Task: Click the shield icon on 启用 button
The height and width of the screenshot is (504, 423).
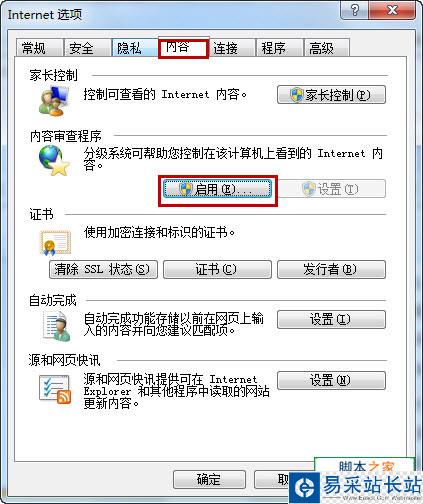Action: click(x=186, y=189)
